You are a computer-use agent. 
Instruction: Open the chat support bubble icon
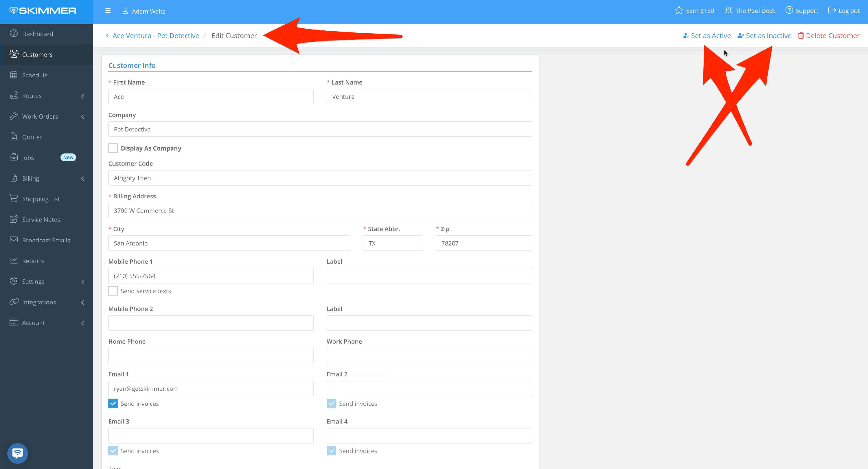18,453
